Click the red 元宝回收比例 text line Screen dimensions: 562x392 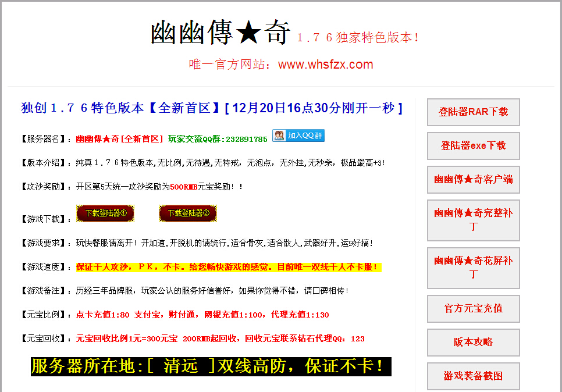point(220,338)
